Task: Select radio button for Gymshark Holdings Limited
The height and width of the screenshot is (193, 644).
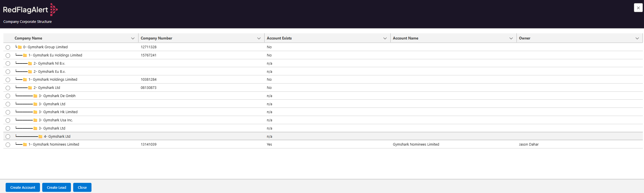Action: 8,80
